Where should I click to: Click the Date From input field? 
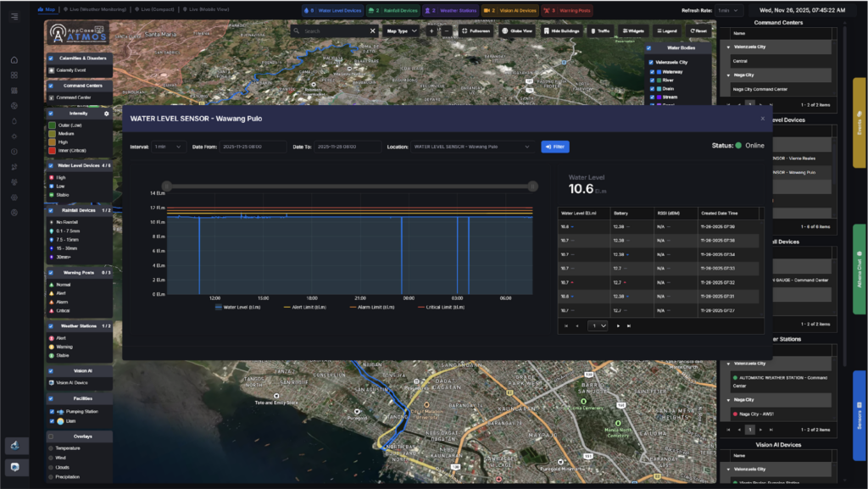click(x=253, y=147)
